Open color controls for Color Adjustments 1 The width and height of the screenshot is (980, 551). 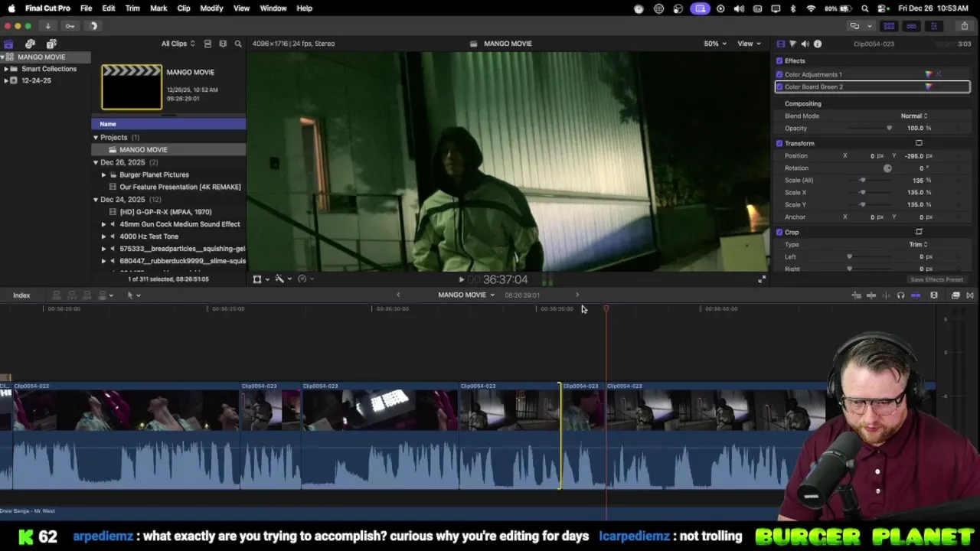coord(929,74)
